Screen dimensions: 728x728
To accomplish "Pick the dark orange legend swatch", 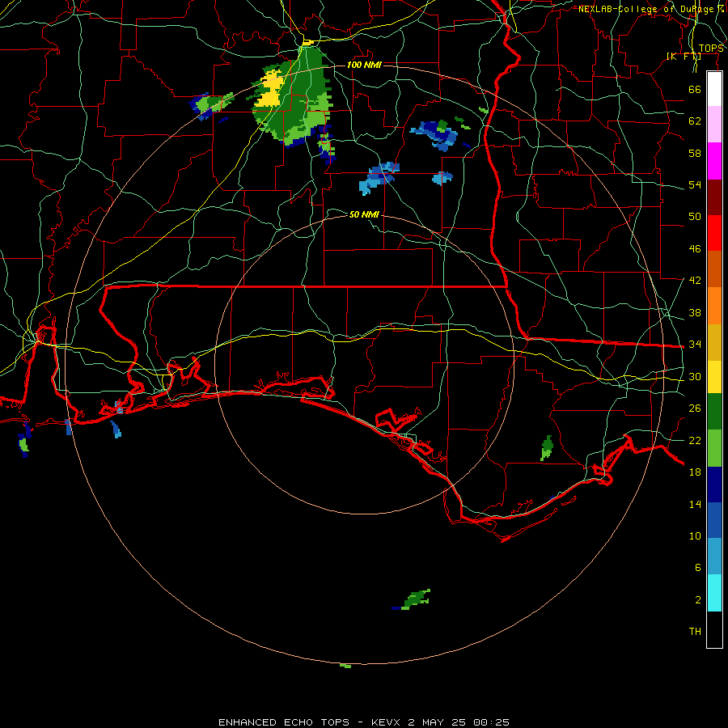I will tap(714, 269).
